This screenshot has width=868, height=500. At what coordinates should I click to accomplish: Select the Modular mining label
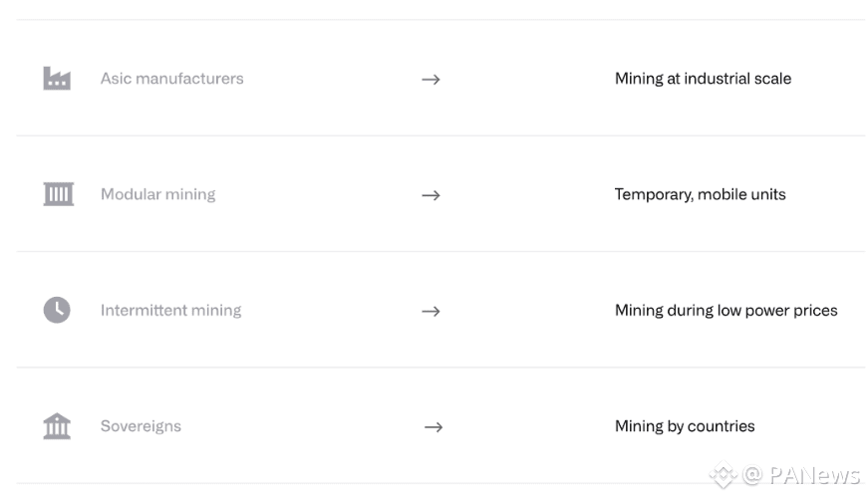(157, 194)
